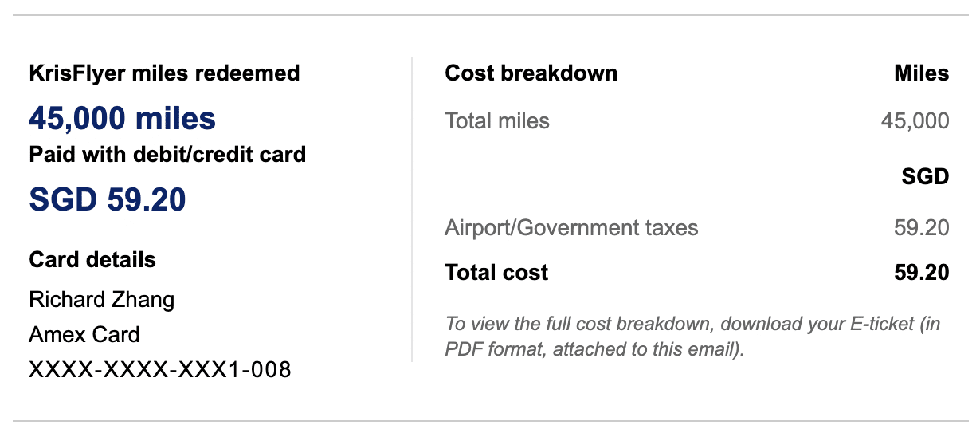Click the bold "Miles" column header
The height and width of the screenshot is (437, 980).
click(922, 73)
